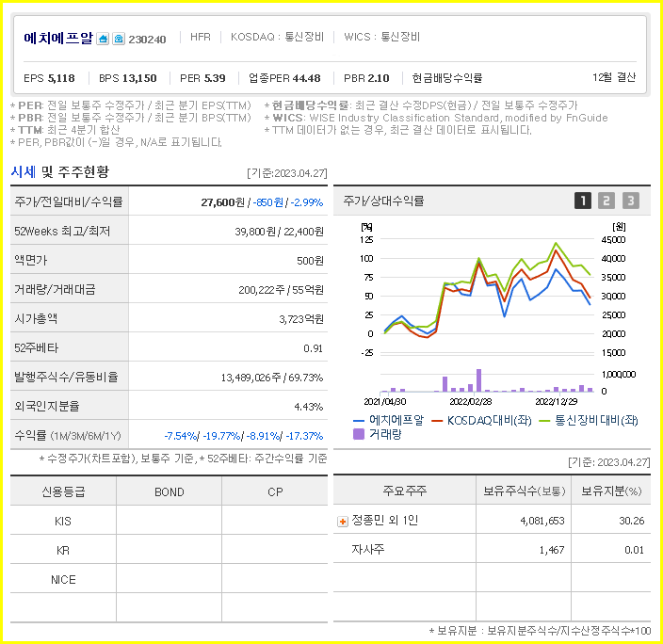The height and width of the screenshot is (644, 663).
Task: Click the 현금배당수익률 label
Action: click(447, 78)
